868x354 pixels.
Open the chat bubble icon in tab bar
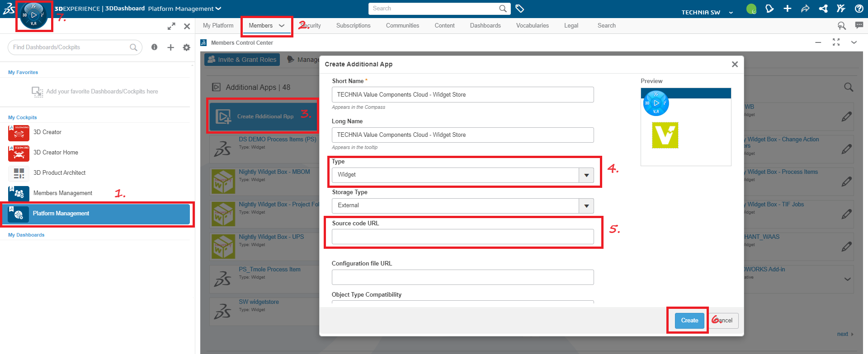859,25
